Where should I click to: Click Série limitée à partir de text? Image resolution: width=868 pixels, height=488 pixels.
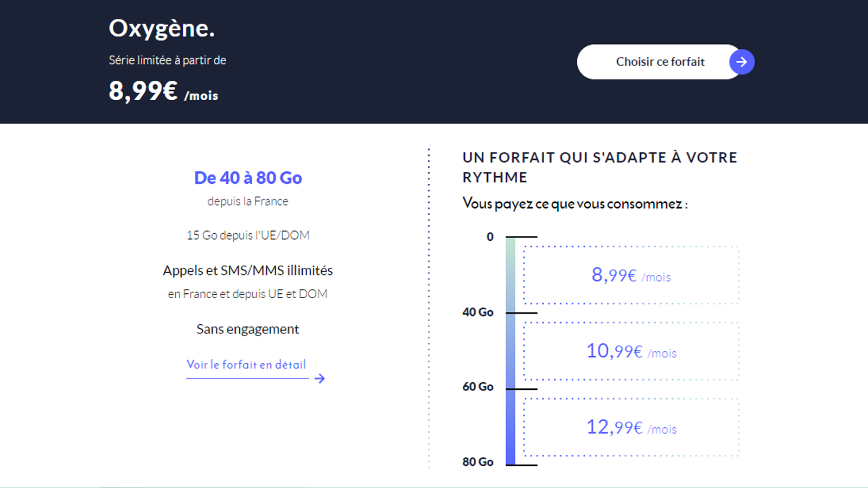pos(167,60)
